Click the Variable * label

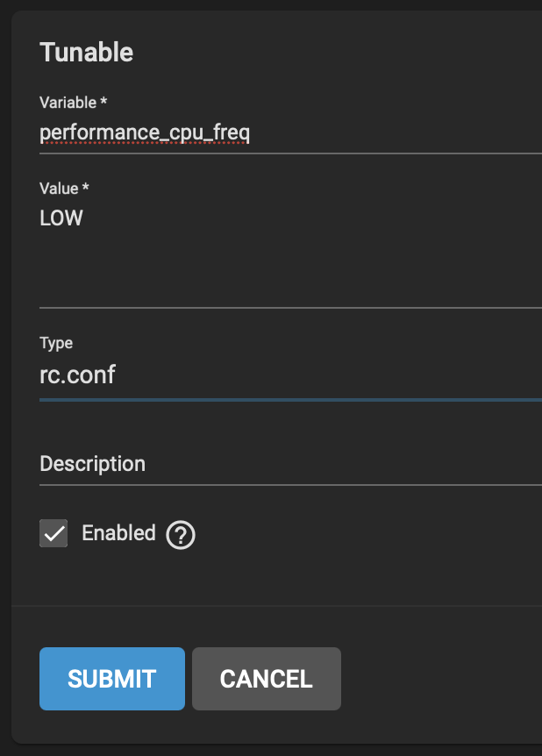point(74,103)
